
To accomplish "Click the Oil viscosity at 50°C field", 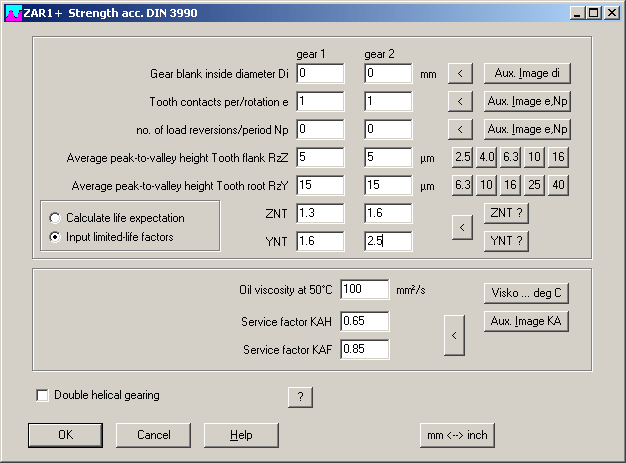I will pos(364,290).
